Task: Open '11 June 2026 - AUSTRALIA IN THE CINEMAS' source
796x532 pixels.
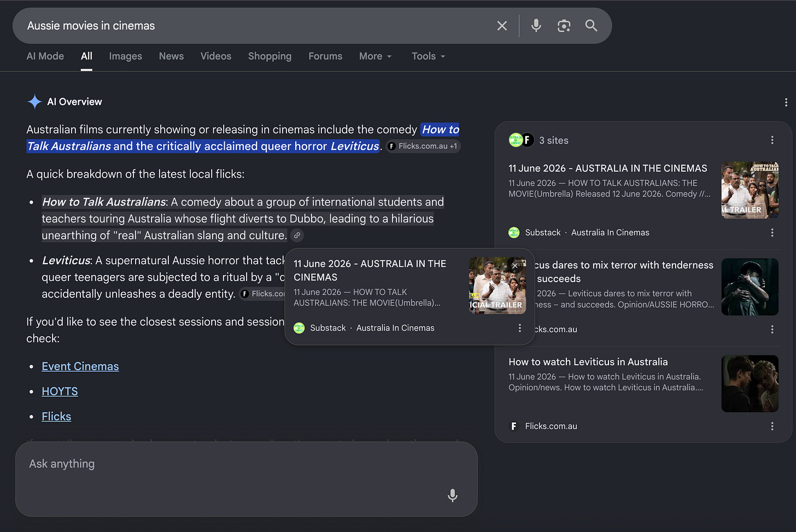Action: tap(608, 168)
